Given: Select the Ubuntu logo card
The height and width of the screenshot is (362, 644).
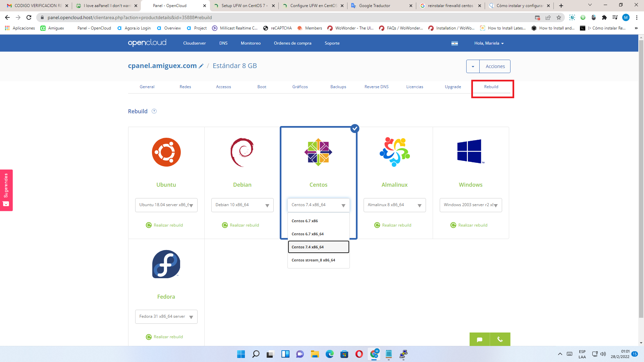Looking at the screenshot, I should click(x=166, y=152).
